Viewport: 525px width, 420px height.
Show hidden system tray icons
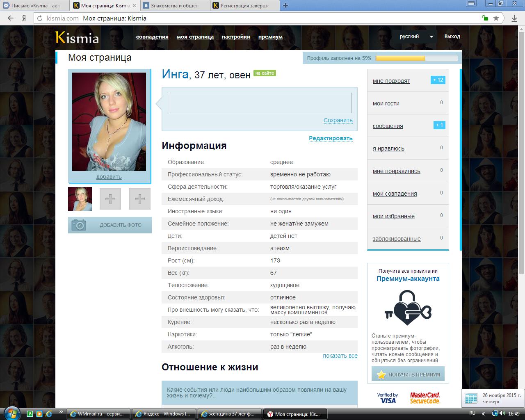click(483, 413)
